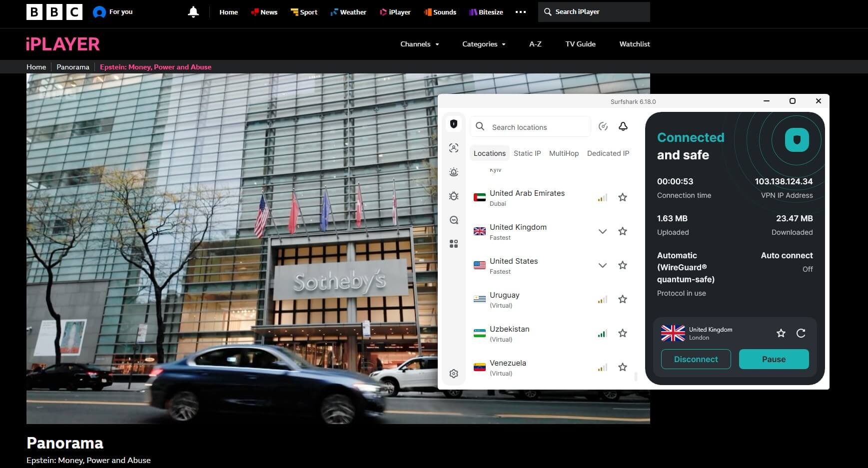
Task: Favorite the connected London server
Action: (x=781, y=333)
